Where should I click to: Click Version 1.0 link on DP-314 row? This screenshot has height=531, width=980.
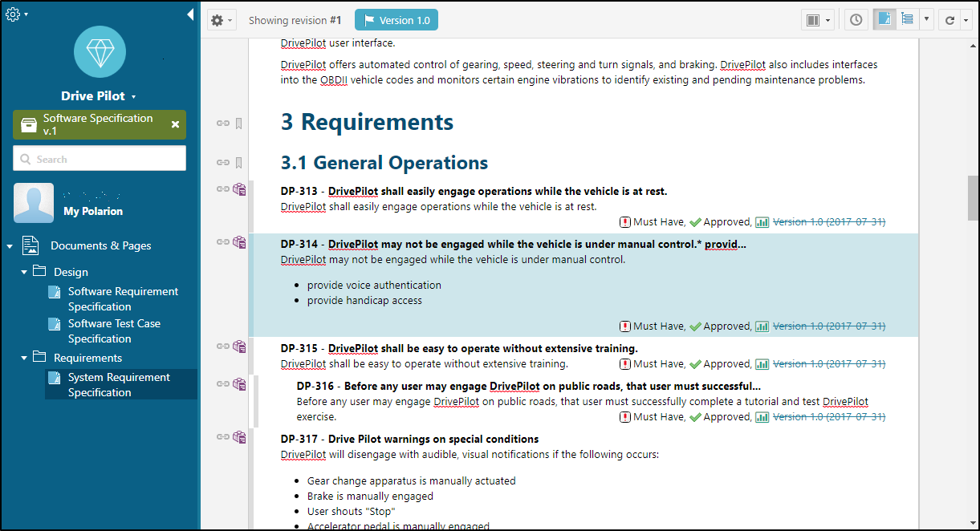pyautogui.click(x=829, y=326)
